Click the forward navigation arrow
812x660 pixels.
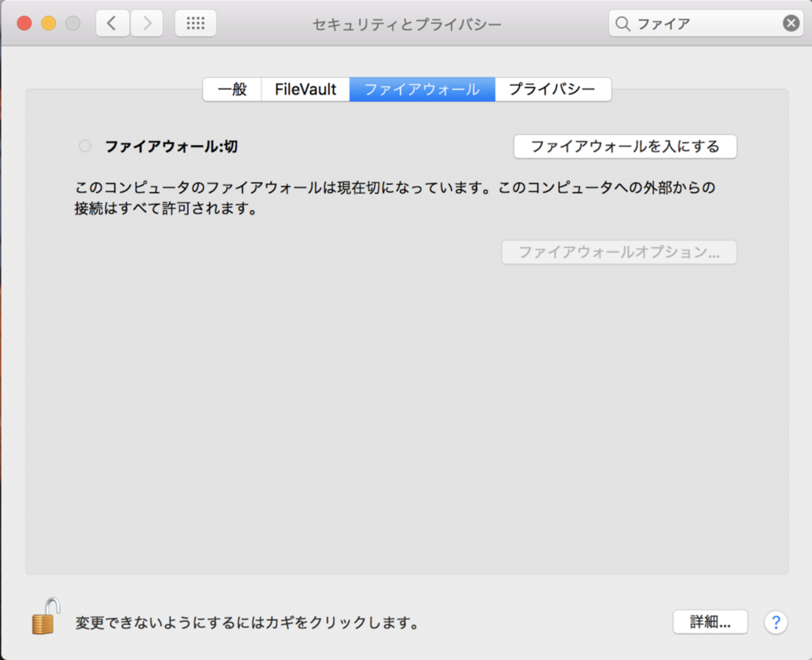[147, 24]
